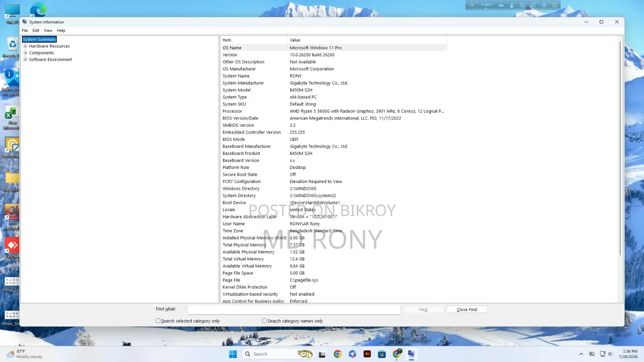Click 'Learn about this picture' desktop icon
Screen dimensions: 644x362
tap(11, 83)
